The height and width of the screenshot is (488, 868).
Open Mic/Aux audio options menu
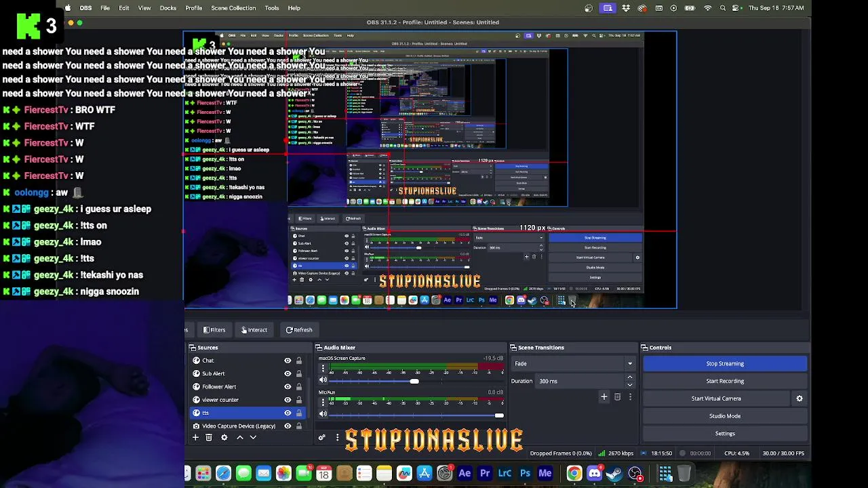coord(323,403)
